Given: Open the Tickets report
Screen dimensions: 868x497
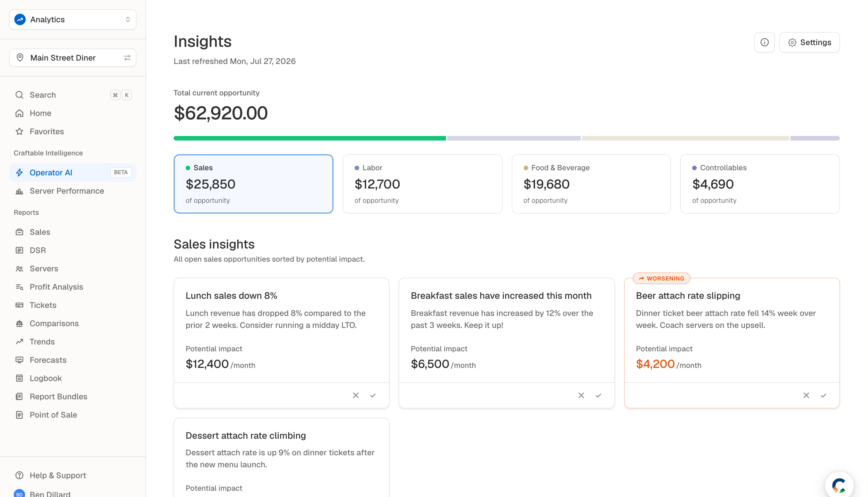Looking at the screenshot, I should pos(73,305).
